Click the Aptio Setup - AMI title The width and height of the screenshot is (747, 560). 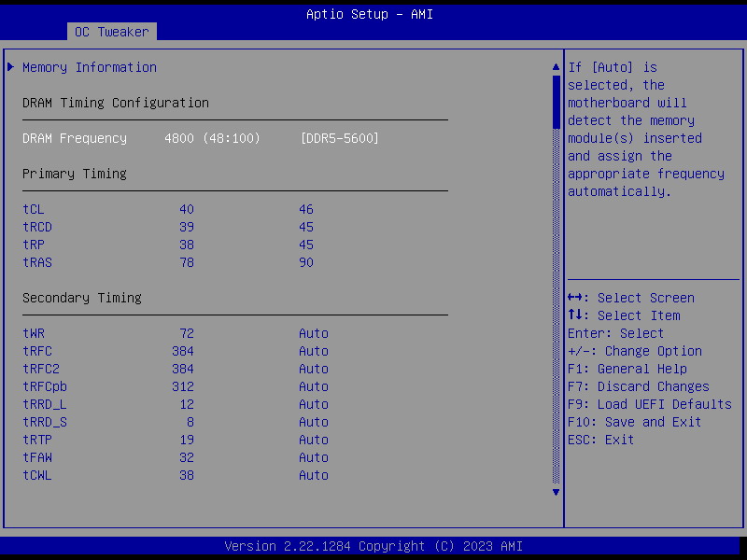point(370,14)
